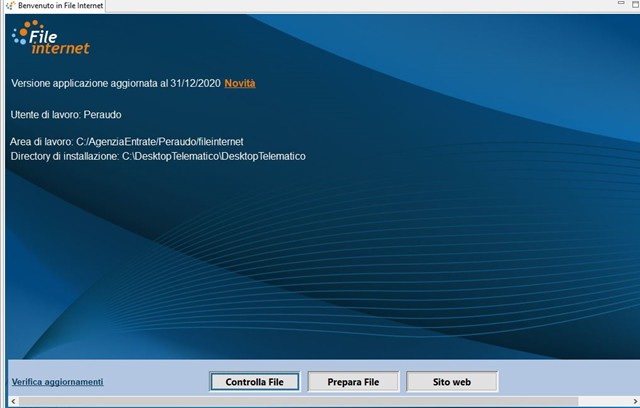The image size is (640, 408).
Task: Open the Prepara File function
Action: (x=353, y=382)
